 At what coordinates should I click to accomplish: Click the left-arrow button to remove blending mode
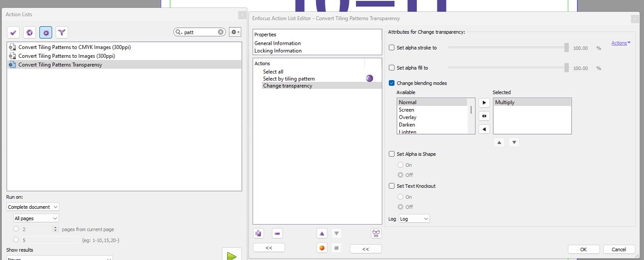tap(484, 129)
